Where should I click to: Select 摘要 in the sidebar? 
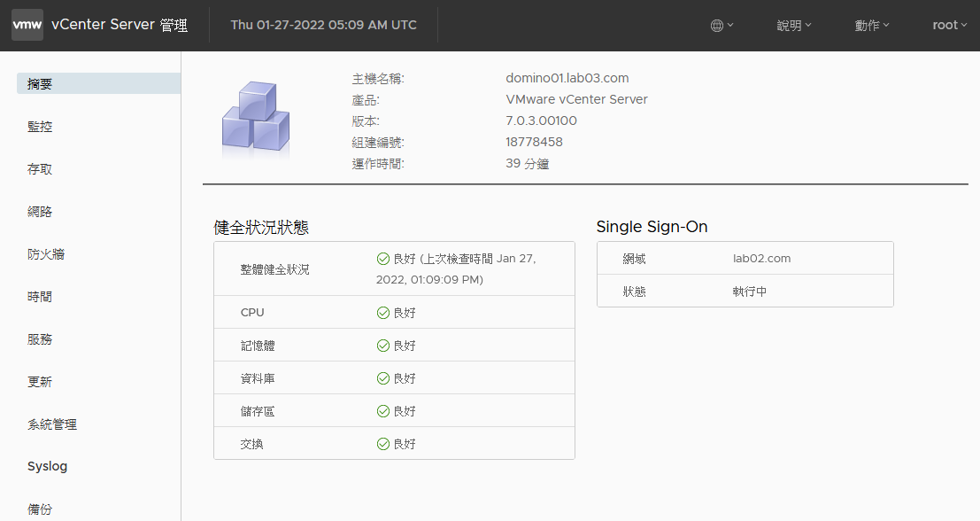click(99, 84)
